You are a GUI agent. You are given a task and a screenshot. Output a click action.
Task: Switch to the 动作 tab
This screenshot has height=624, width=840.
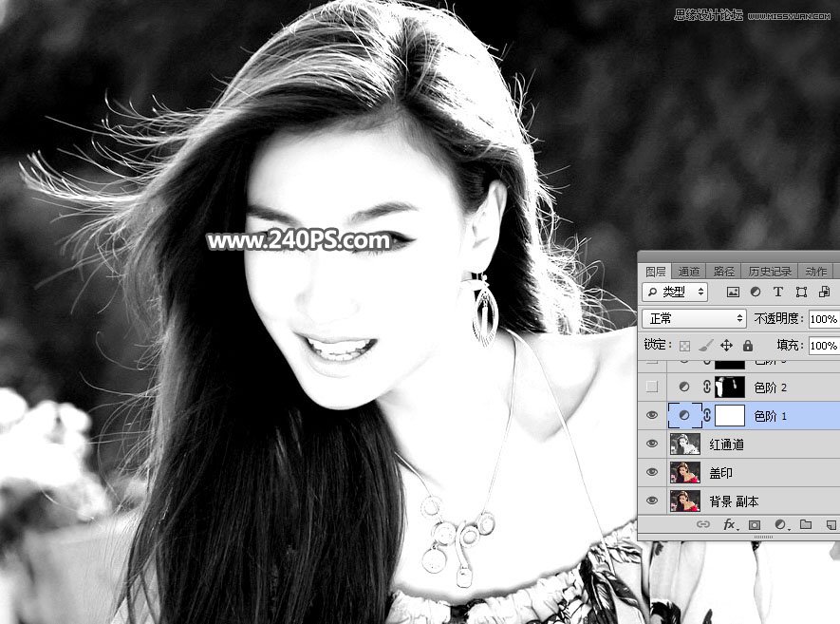point(816,272)
